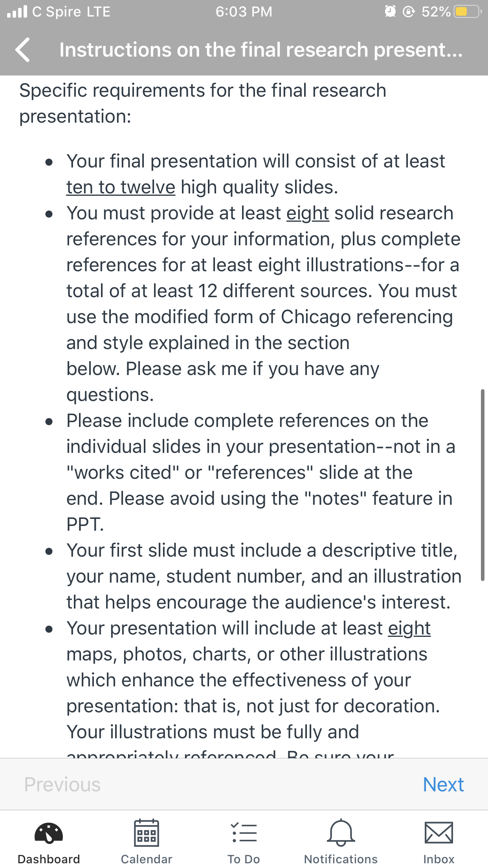
Task: Open the Notifications bell icon
Action: pyautogui.click(x=341, y=833)
